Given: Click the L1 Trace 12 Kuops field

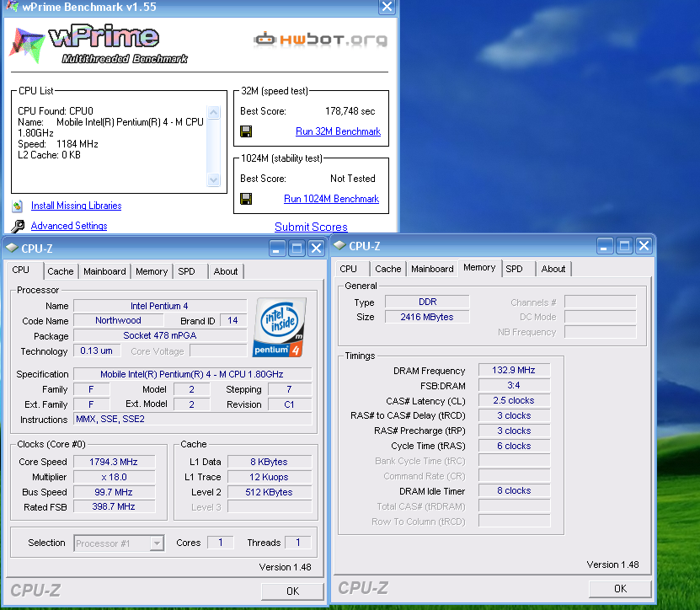Looking at the screenshot, I should 270,477.
